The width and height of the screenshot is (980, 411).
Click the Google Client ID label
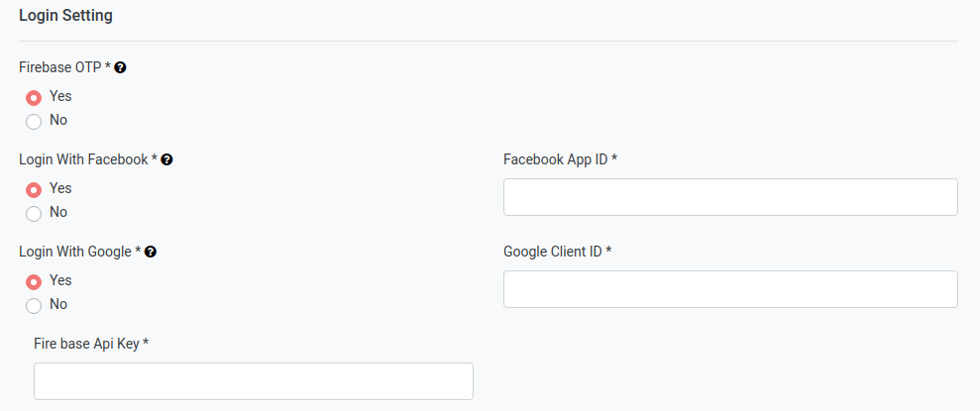(x=558, y=252)
